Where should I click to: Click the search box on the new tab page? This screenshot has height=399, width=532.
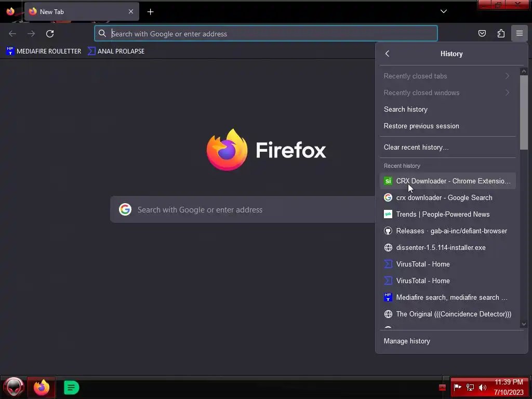click(x=243, y=210)
